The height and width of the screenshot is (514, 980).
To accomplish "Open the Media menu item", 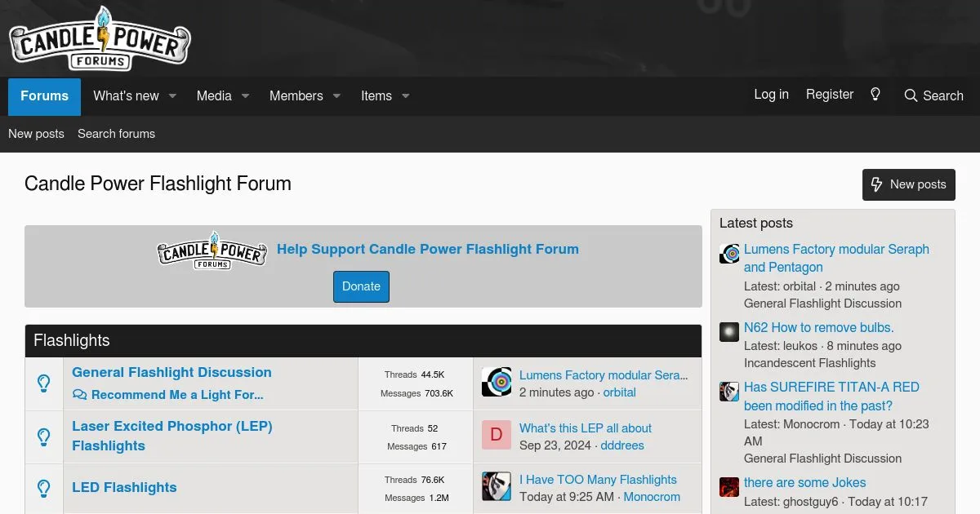I will [214, 96].
